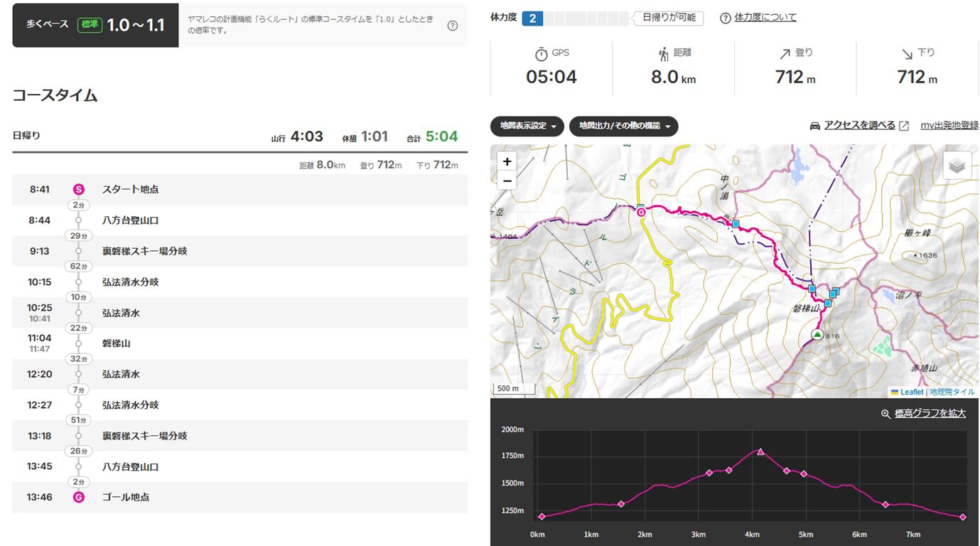Click the peak triangle on elevation graph
This screenshot has height=546, width=980.
pyautogui.click(x=760, y=451)
